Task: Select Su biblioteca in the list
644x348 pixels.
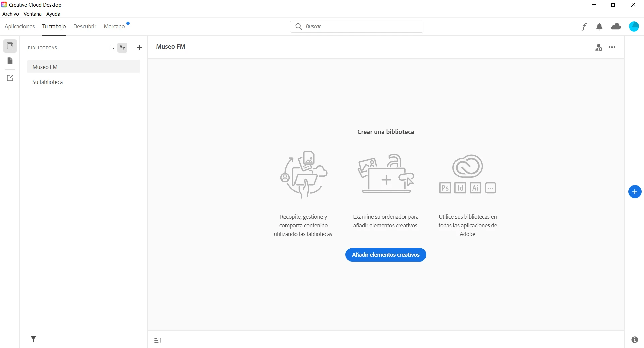Action: pos(84,82)
